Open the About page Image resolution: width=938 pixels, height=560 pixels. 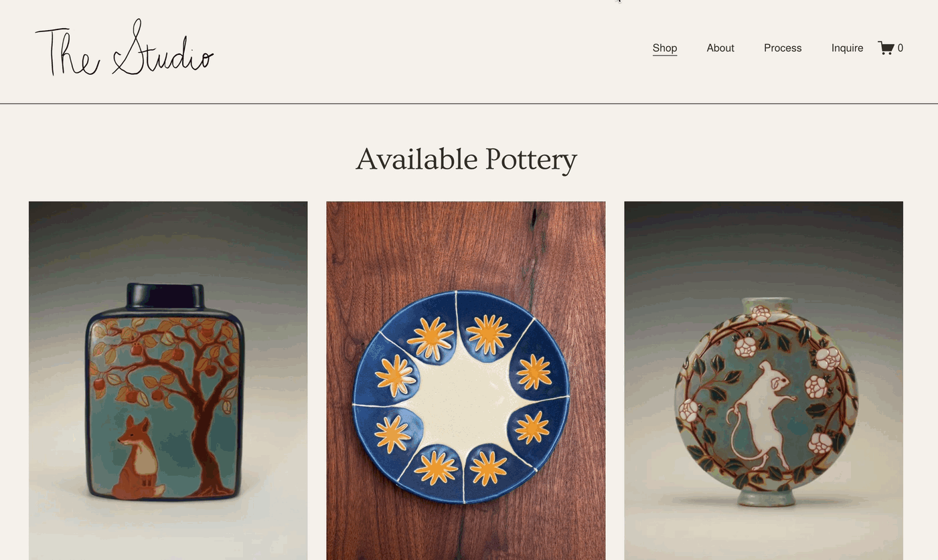720,48
